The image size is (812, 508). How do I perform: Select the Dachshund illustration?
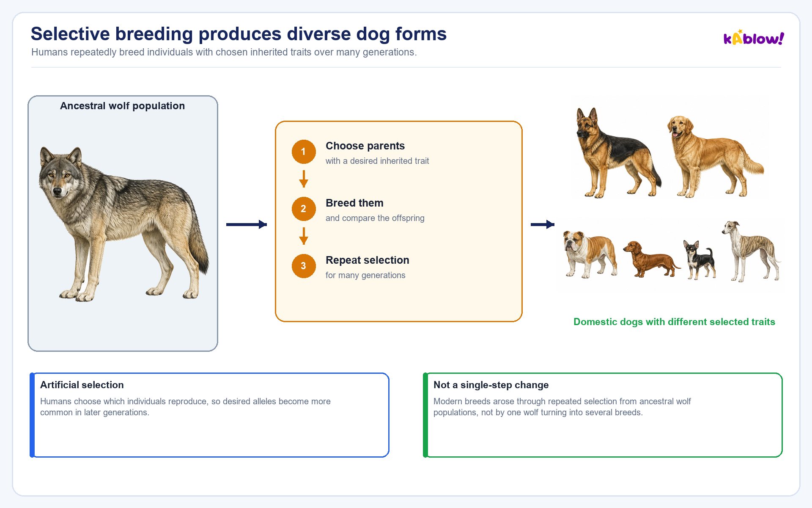point(652,259)
